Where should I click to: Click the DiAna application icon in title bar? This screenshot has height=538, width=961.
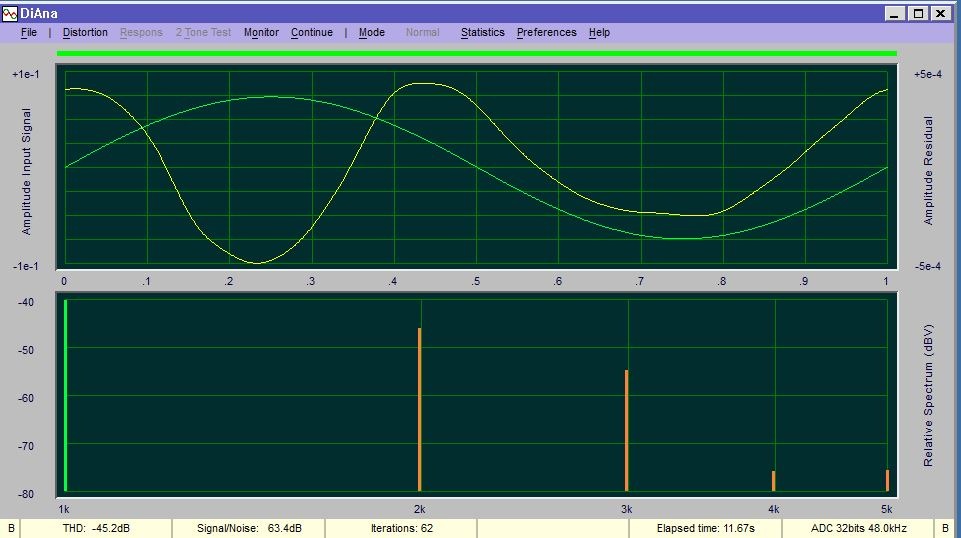click(10, 13)
